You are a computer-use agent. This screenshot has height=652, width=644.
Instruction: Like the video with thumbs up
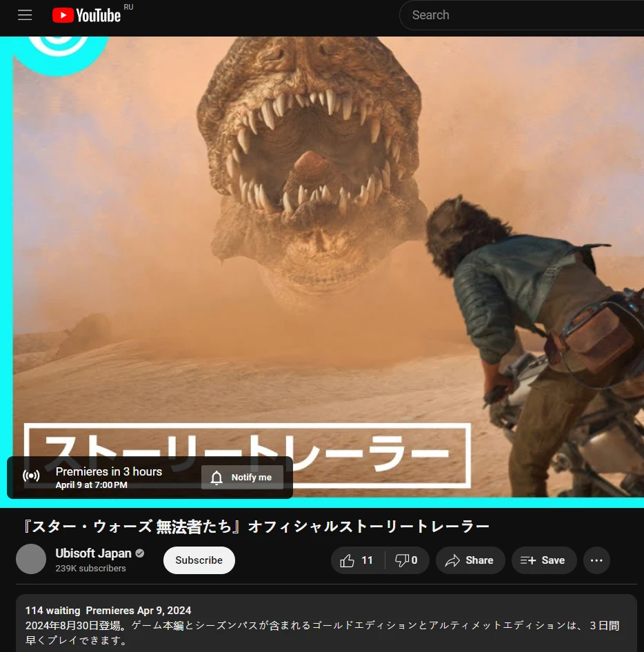point(357,560)
